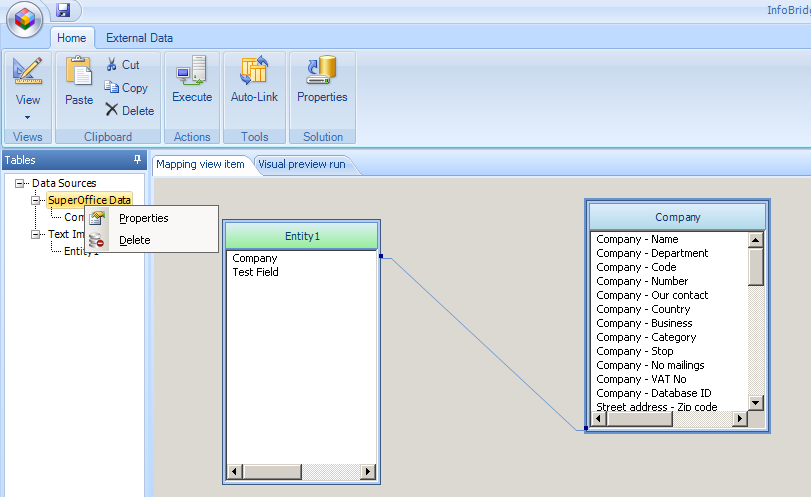811x497 pixels.
Task: Click the Auto-Link label in ribbon
Action: 254,97
